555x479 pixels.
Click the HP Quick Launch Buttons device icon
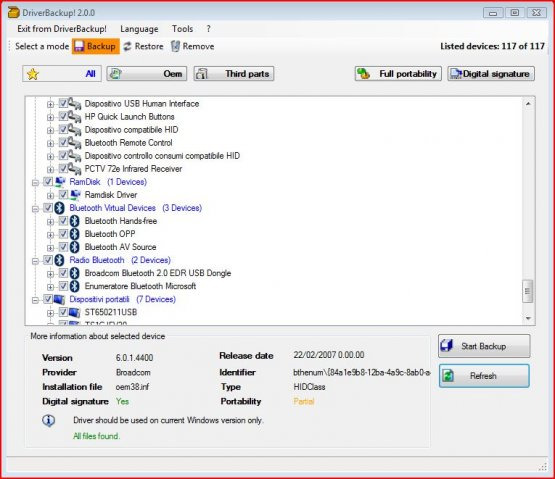74,116
